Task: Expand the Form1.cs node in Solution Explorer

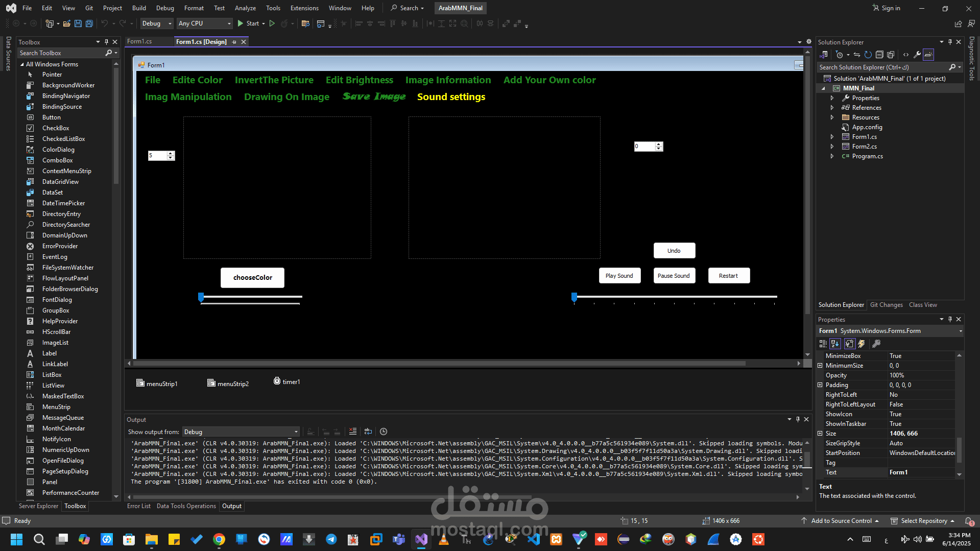Action: [832, 137]
